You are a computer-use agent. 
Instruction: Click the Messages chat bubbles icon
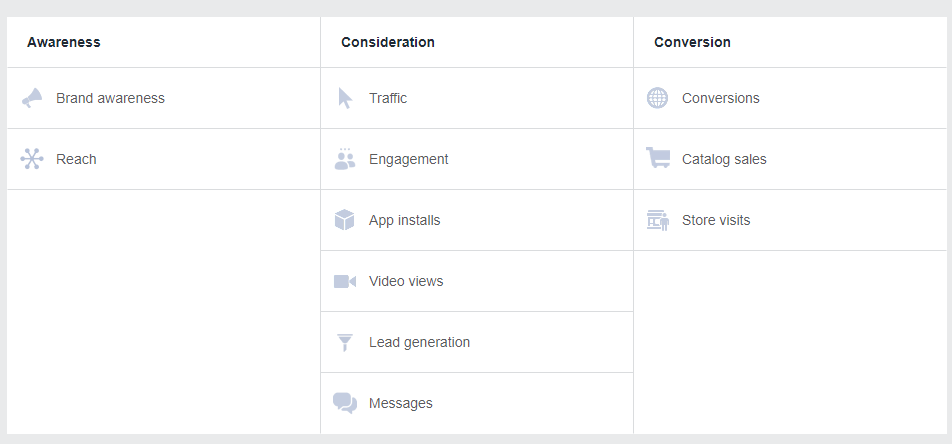click(345, 403)
